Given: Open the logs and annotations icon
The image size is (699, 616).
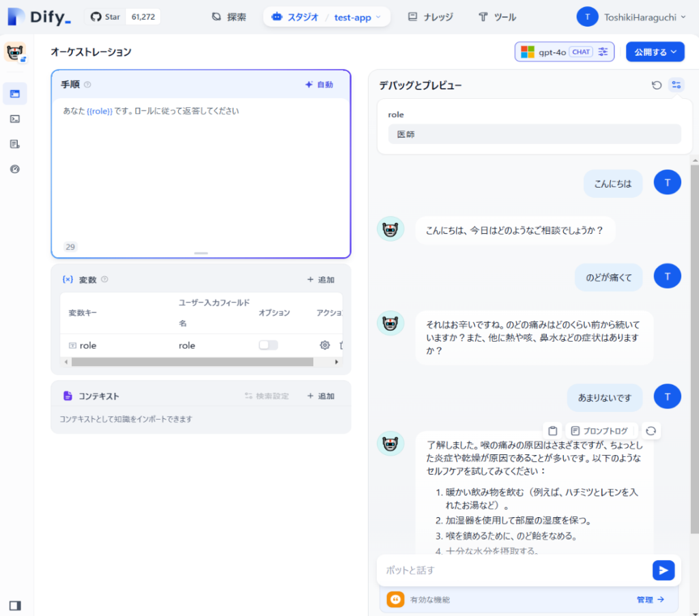Looking at the screenshot, I should (15, 144).
